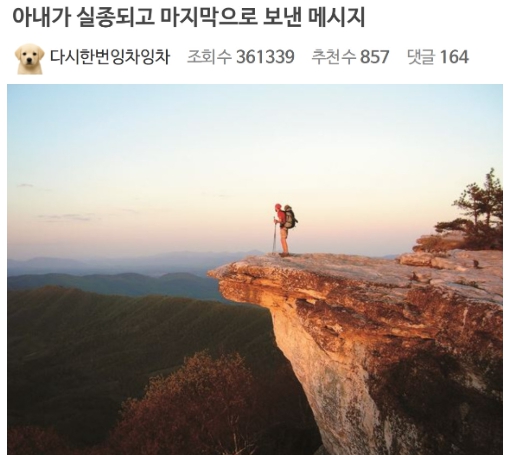Open the profile of user 다시한번잉차잉차

point(110,56)
